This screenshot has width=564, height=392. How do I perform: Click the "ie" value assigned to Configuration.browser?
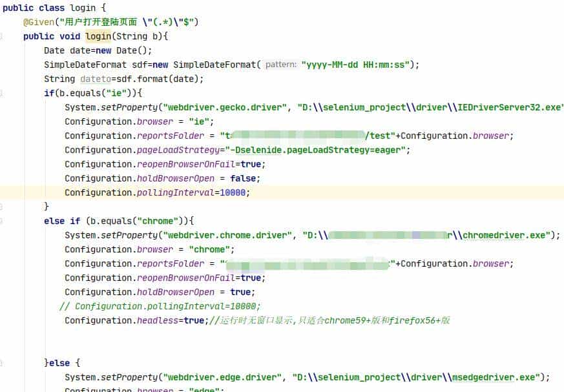coord(199,121)
